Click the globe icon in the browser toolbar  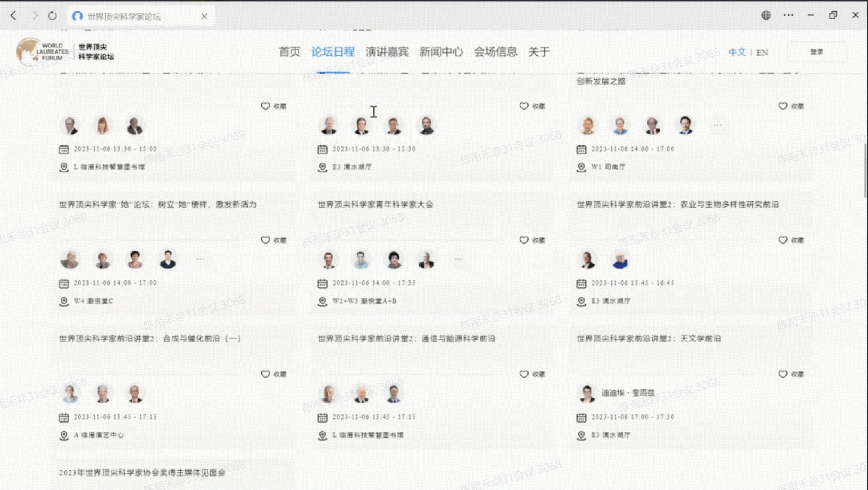(766, 15)
